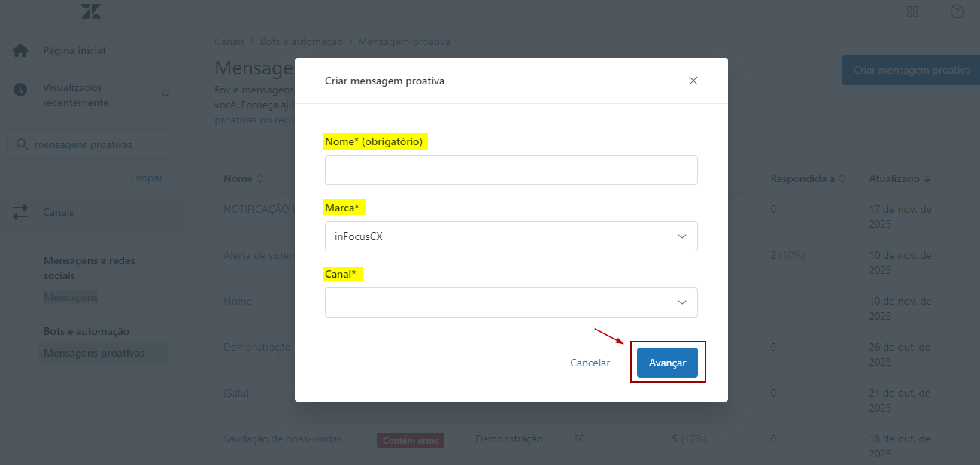Open the help question mark icon
This screenshot has width=980, height=465.
957,11
